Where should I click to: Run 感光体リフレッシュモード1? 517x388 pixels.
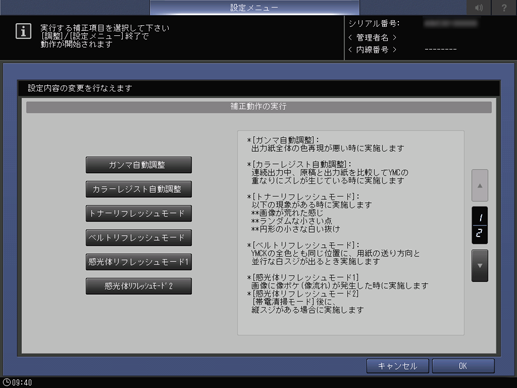coord(139,262)
